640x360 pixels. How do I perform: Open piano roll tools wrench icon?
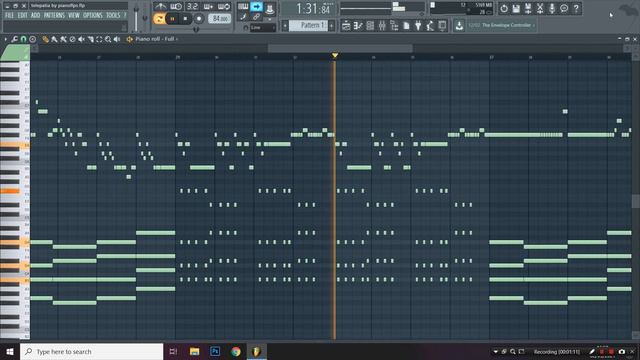click(14, 39)
